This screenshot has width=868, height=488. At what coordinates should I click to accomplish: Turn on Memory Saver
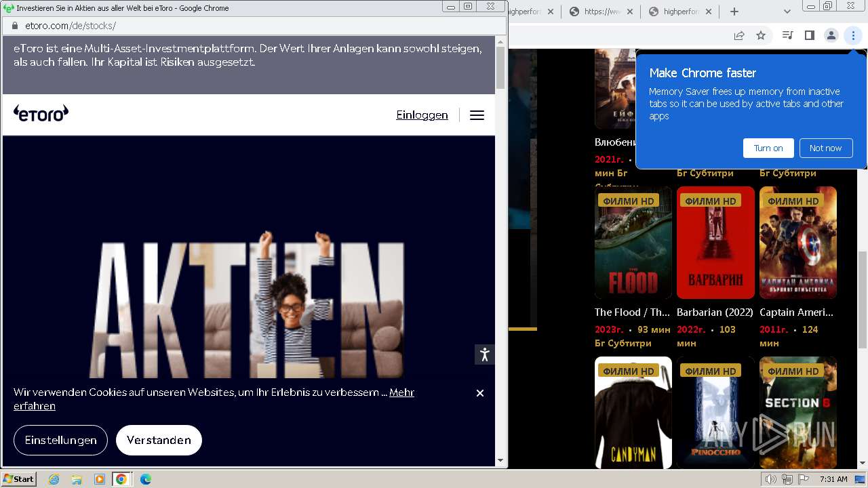768,148
